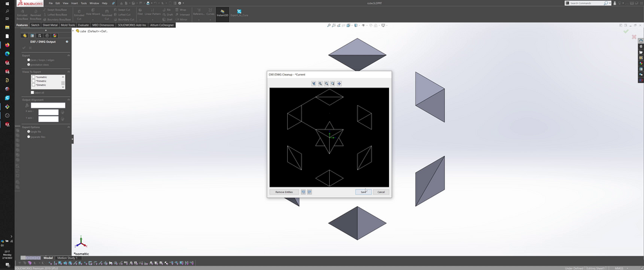Check the *Isometric view checkbox
Image resolution: width=644 pixels, height=270 pixels.
pos(33,77)
